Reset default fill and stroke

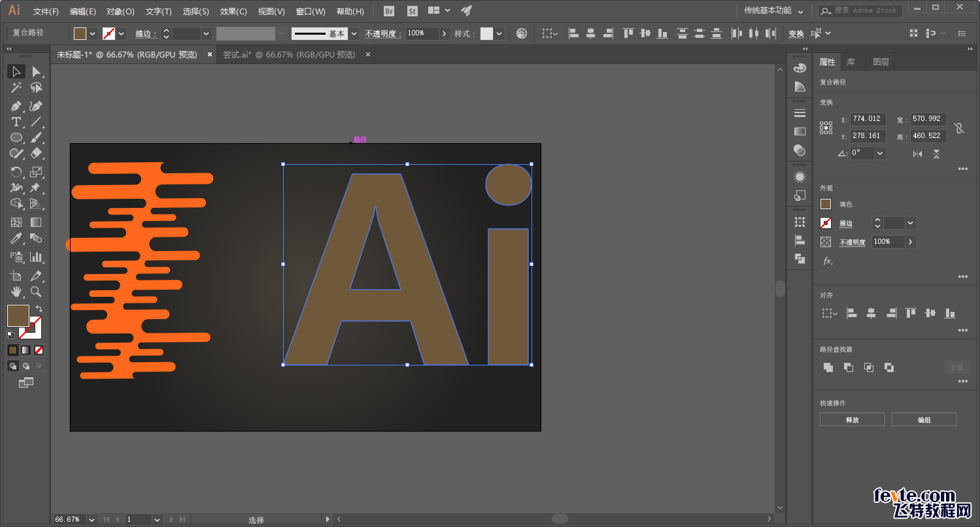click(10, 334)
